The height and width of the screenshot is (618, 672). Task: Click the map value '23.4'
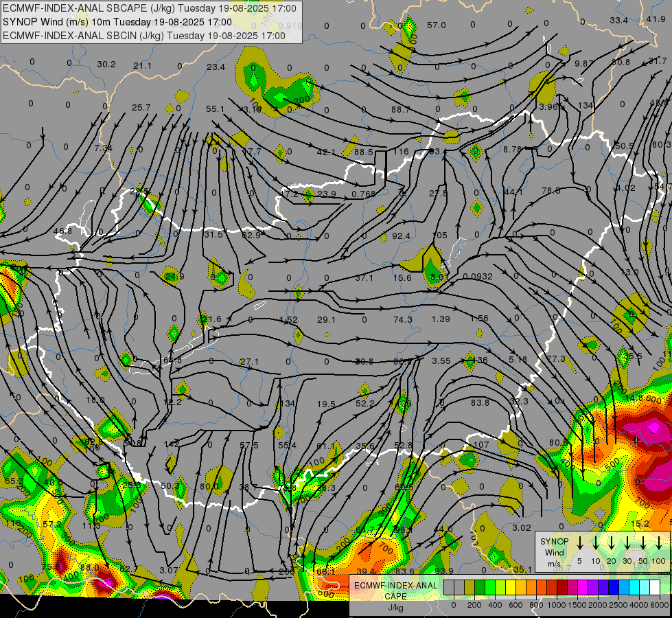coord(216,67)
